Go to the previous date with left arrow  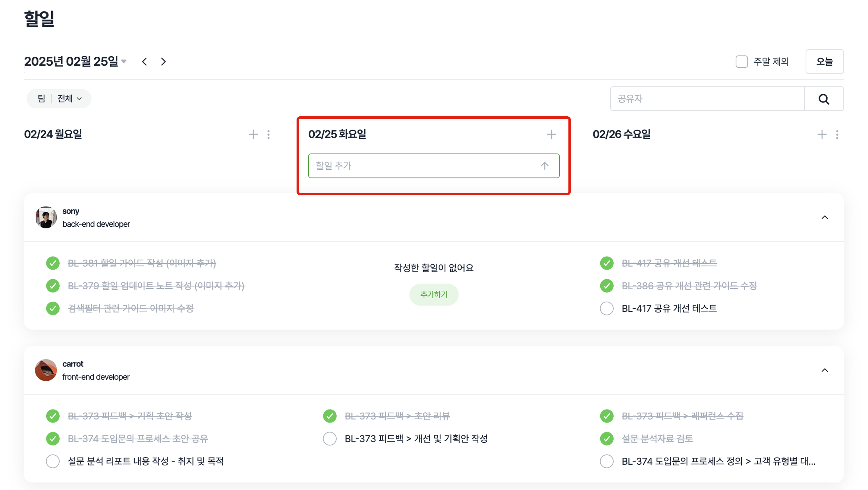(x=145, y=62)
